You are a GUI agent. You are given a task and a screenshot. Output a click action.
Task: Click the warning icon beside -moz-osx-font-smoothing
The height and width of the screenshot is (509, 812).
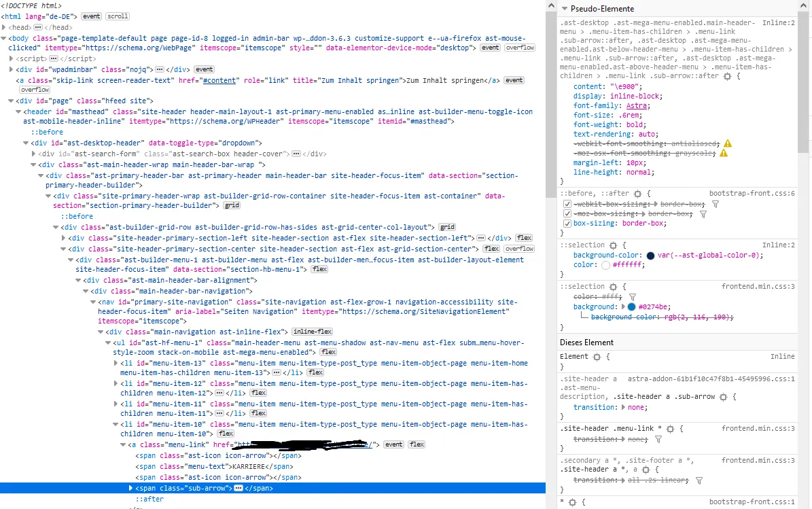coord(724,153)
